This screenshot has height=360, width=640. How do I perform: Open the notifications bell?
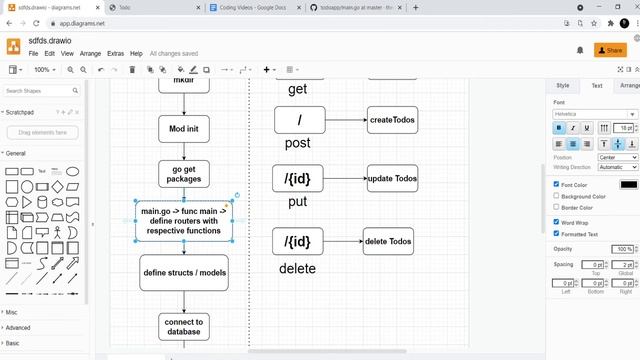click(x=580, y=50)
